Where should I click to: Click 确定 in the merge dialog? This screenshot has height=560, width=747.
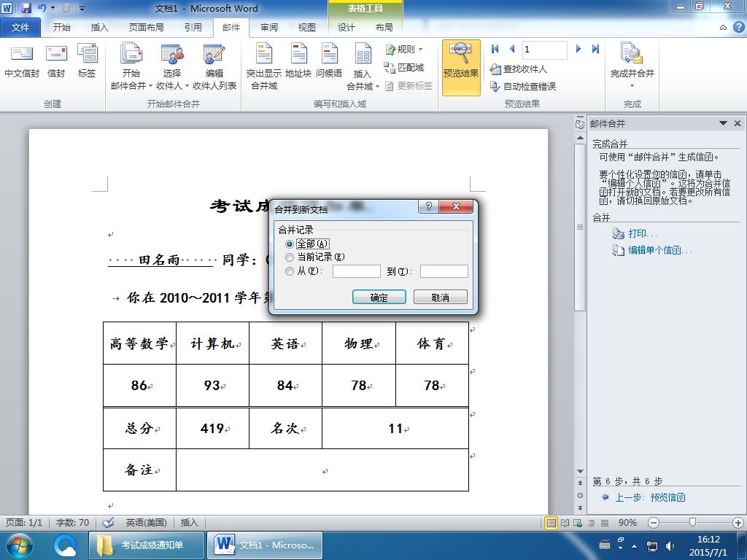coord(379,297)
